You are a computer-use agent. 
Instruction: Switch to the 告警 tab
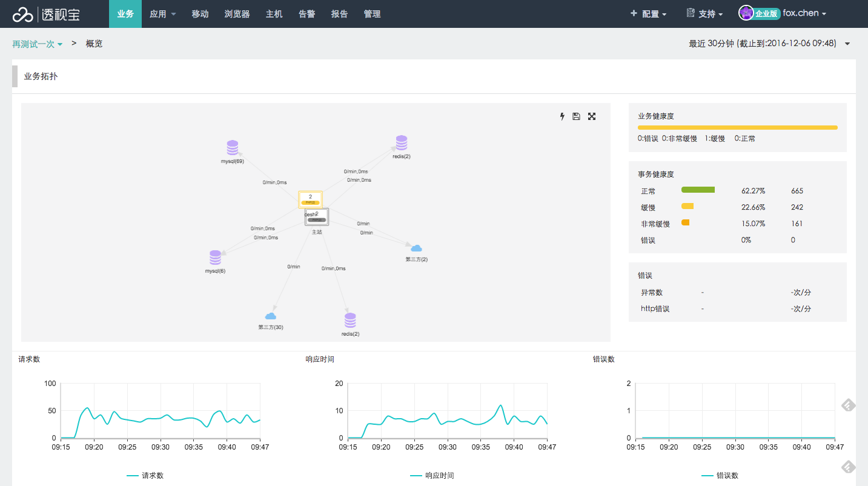point(307,14)
